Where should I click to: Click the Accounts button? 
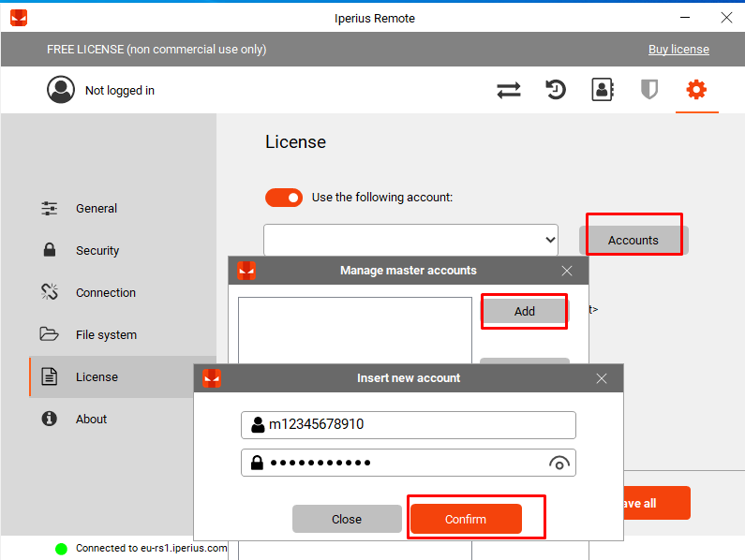pyautogui.click(x=633, y=240)
